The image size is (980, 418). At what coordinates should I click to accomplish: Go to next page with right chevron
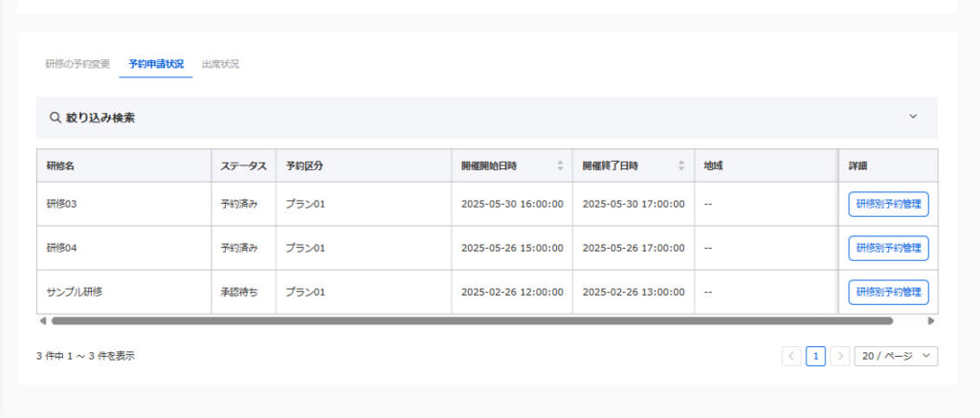click(840, 356)
